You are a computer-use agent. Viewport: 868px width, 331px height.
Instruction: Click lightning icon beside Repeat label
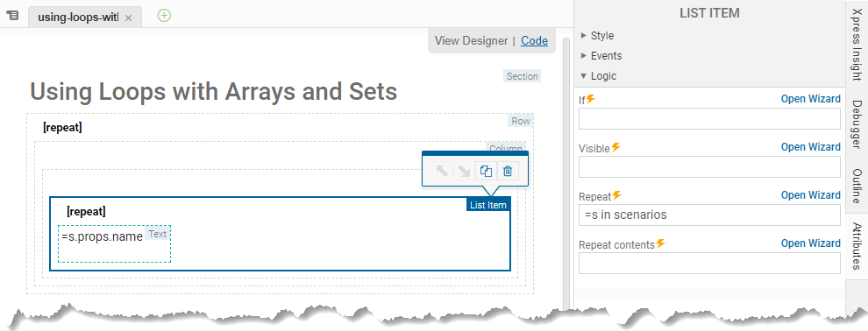pyautogui.click(x=617, y=195)
